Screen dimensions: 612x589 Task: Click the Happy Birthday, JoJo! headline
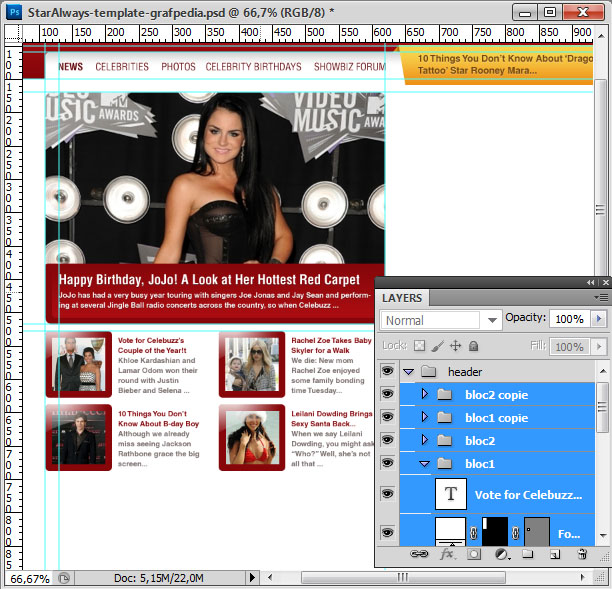click(209, 279)
